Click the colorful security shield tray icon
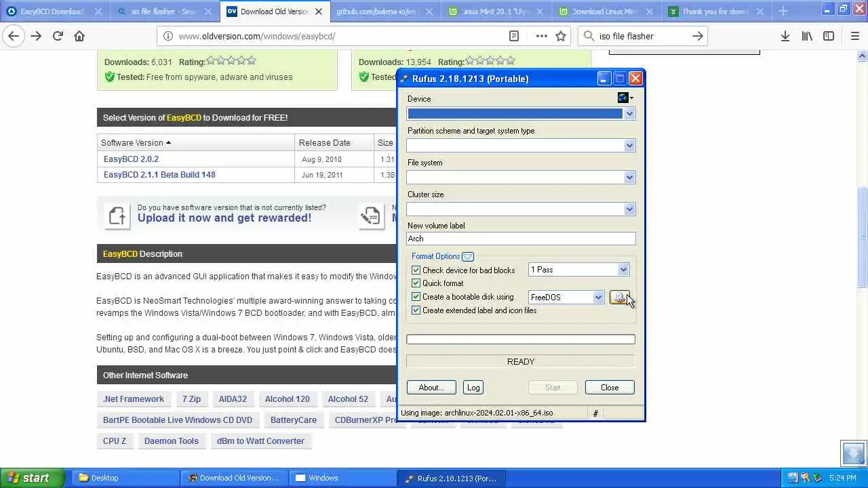Screen dimensions: 868x488 [805, 478]
